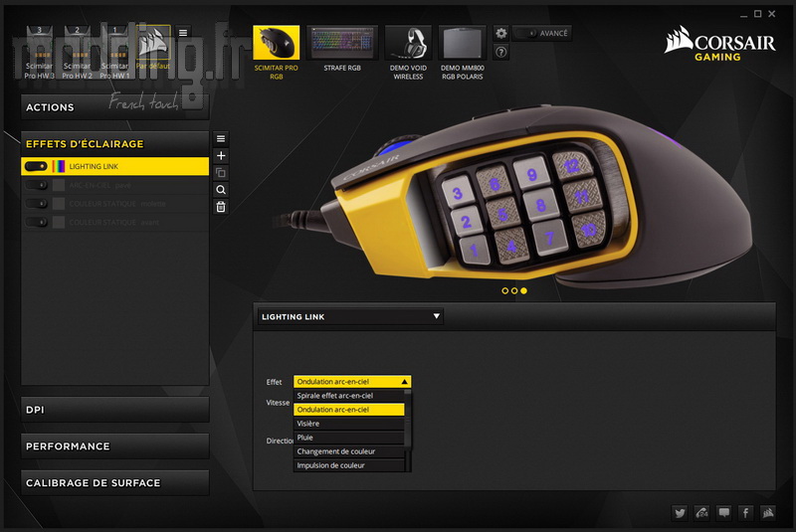796x532 pixels.
Task: Click side button 9 on the mouse
Action: click(x=531, y=174)
